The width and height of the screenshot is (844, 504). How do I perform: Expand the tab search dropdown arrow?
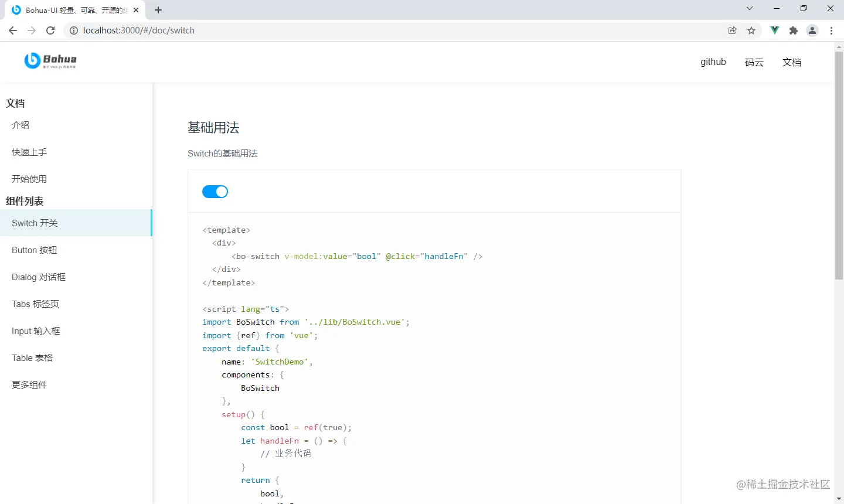tap(750, 9)
